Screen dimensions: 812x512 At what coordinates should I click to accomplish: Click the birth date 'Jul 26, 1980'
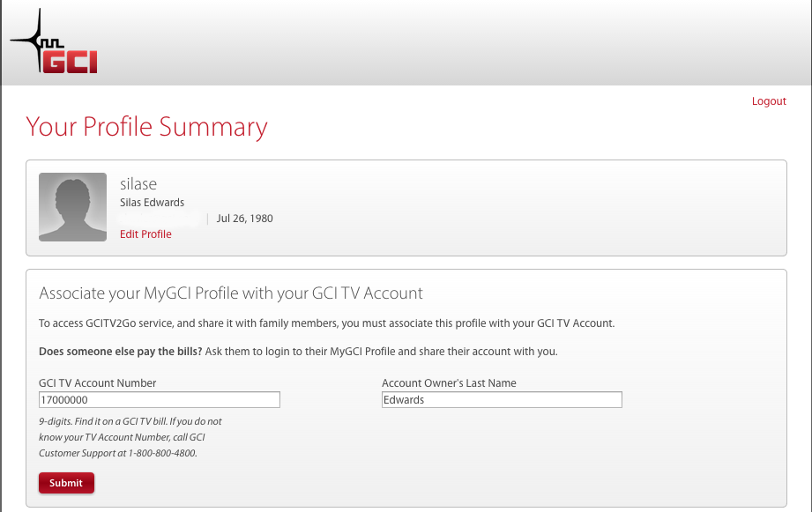(x=244, y=219)
